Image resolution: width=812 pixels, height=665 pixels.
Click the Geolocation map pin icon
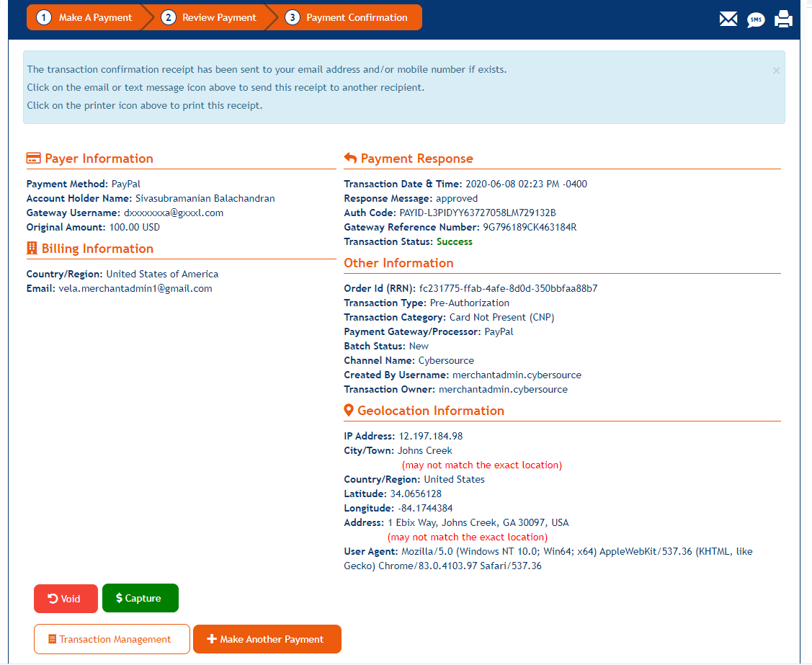pyautogui.click(x=349, y=411)
